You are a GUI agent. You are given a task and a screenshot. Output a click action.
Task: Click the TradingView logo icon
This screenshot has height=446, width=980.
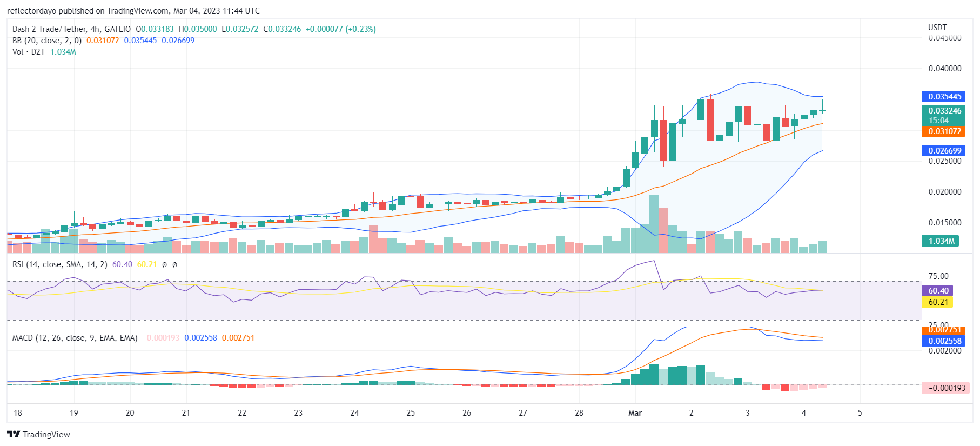[x=14, y=434]
